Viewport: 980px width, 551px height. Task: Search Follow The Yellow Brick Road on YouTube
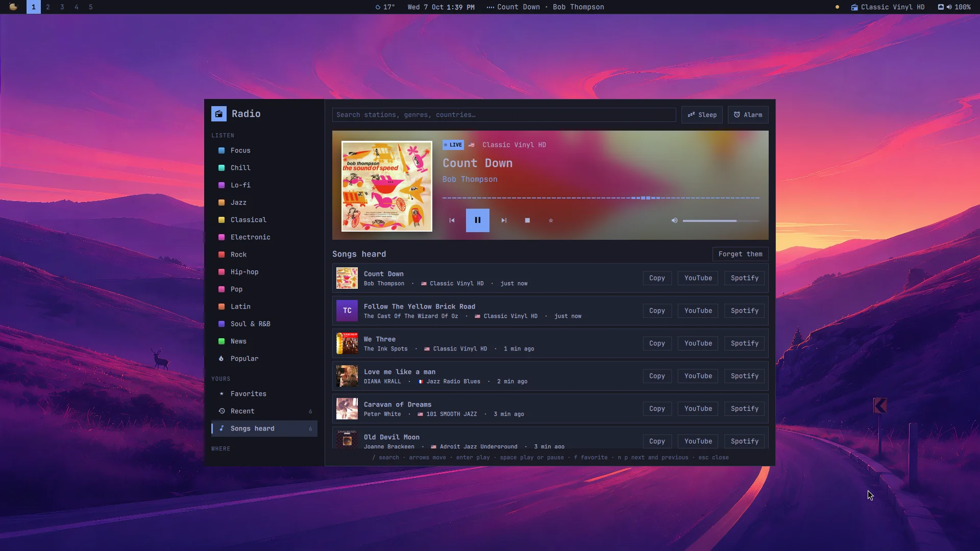(x=698, y=311)
